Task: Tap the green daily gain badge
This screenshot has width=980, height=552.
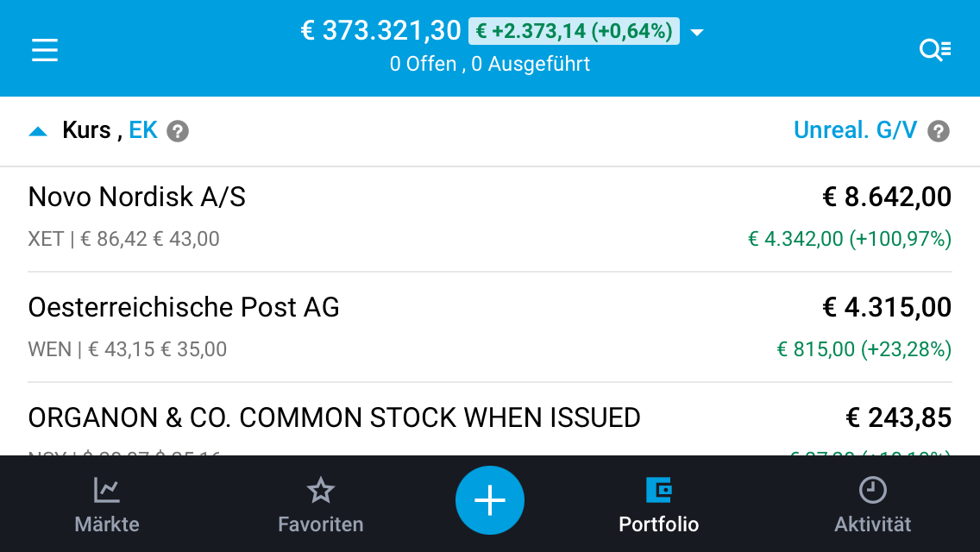Action: [x=574, y=32]
